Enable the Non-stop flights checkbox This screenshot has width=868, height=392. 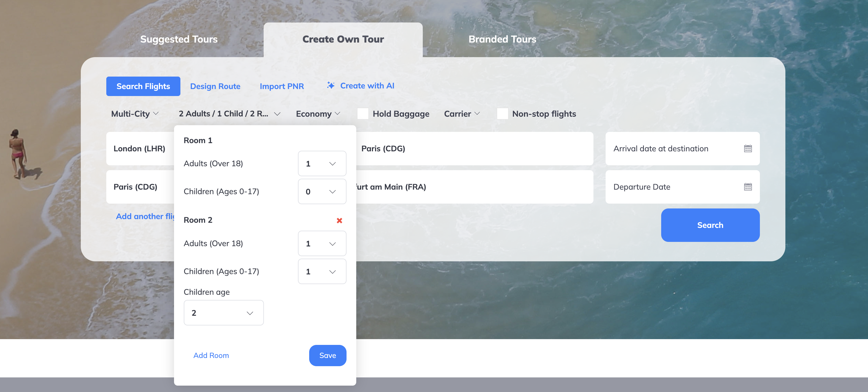pyautogui.click(x=502, y=114)
